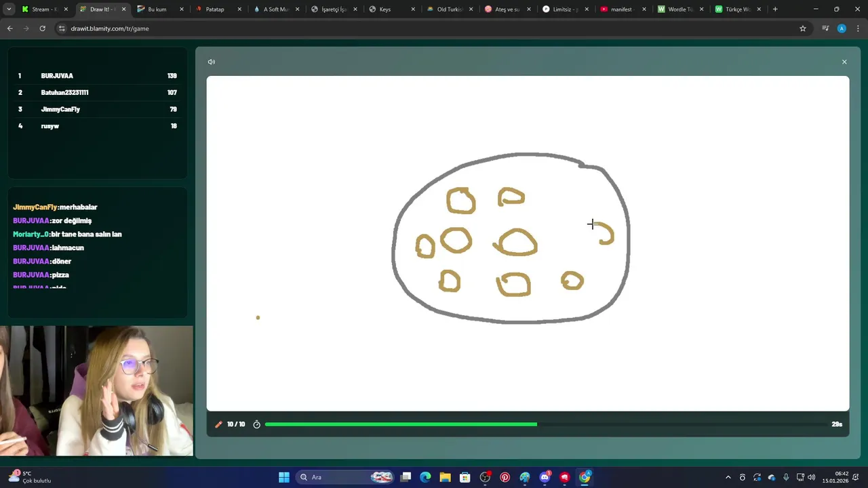This screenshot has width=868, height=488.
Task: Open the browser tab search dropdown
Action: point(9,9)
